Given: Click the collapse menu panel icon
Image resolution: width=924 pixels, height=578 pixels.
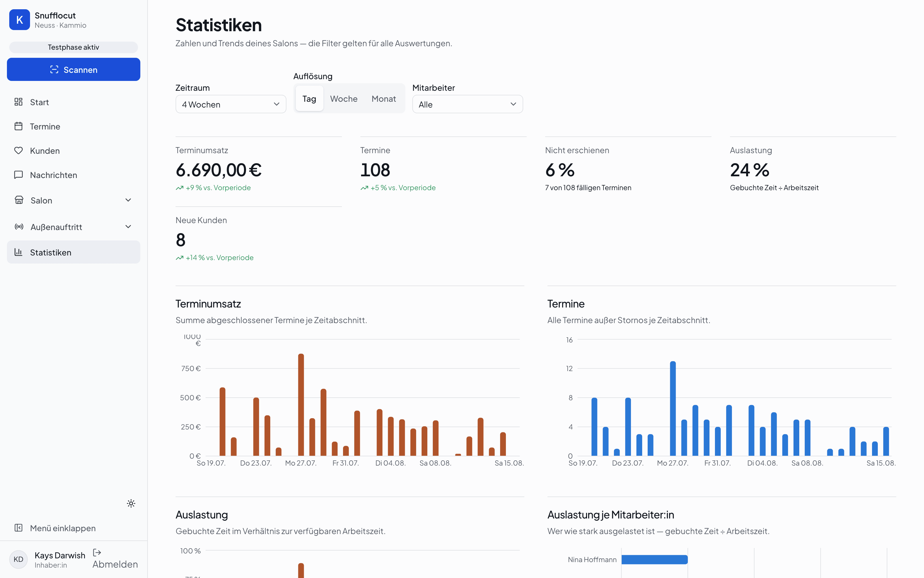Looking at the screenshot, I should click(x=18, y=528).
